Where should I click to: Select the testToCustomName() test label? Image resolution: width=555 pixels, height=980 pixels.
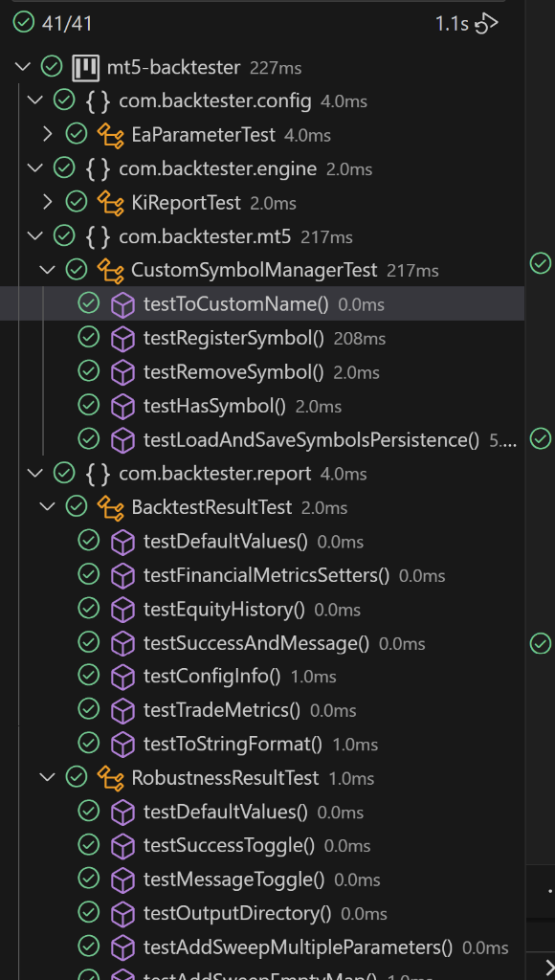(x=235, y=304)
